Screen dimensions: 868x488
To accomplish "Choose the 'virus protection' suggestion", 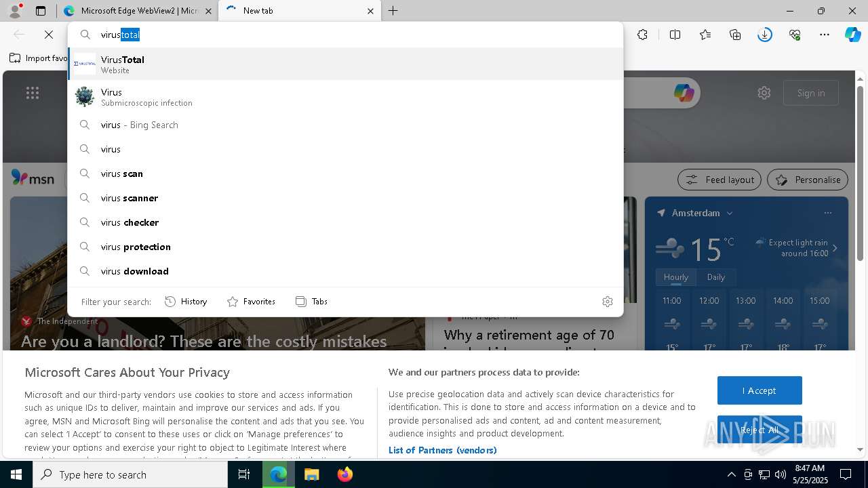I will 345,247.
